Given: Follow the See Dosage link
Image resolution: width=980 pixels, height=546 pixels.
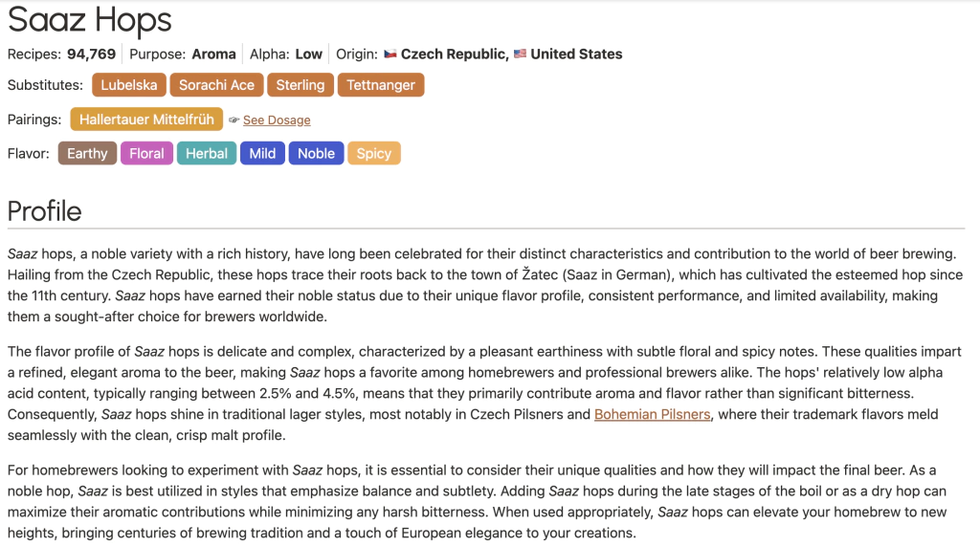Looking at the screenshot, I should [277, 120].
